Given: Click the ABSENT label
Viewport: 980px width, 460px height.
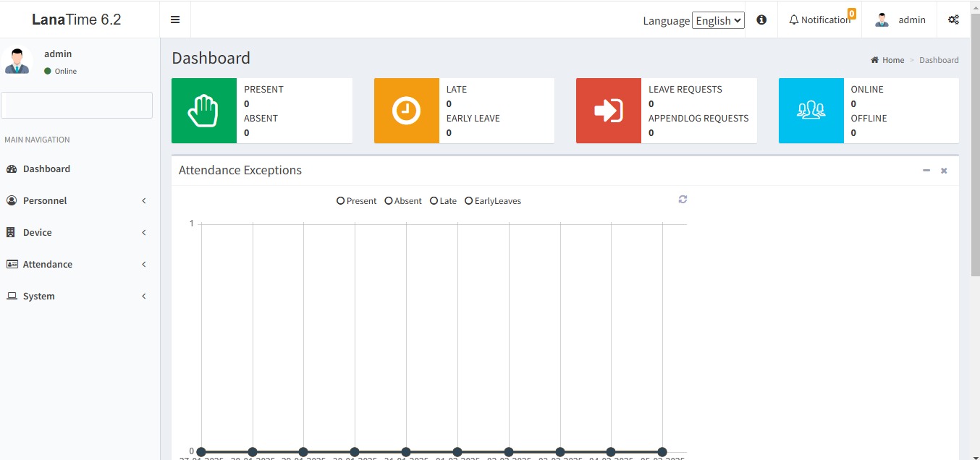Looking at the screenshot, I should tap(261, 118).
